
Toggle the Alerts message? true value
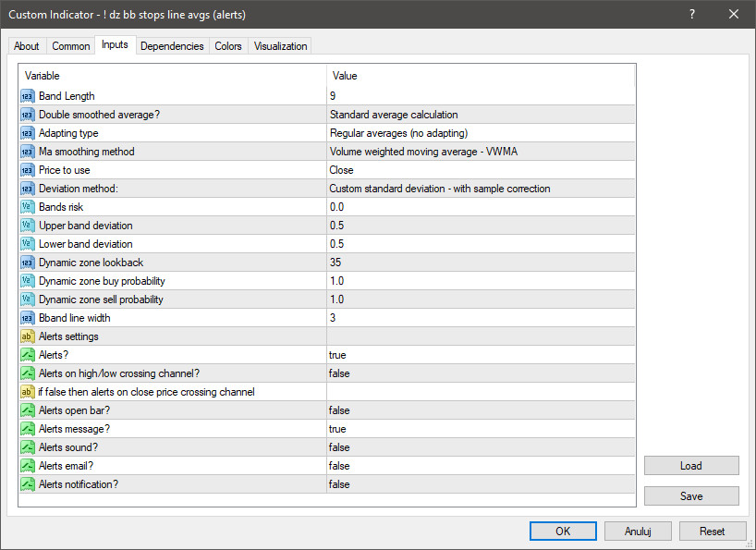(x=481, y=429)
